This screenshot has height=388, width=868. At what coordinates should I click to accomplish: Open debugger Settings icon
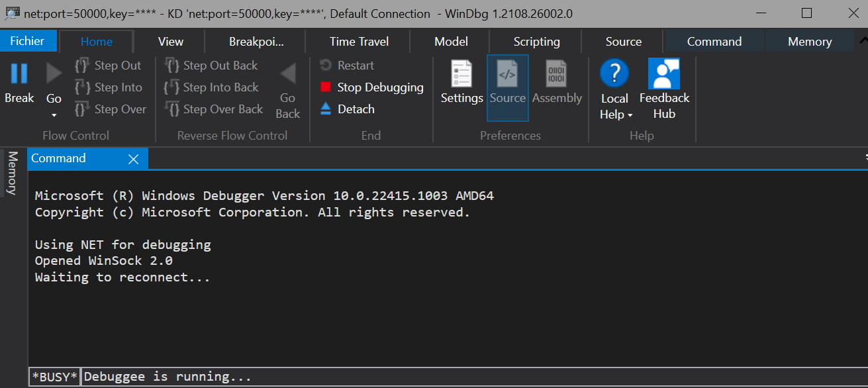[461, 74]
